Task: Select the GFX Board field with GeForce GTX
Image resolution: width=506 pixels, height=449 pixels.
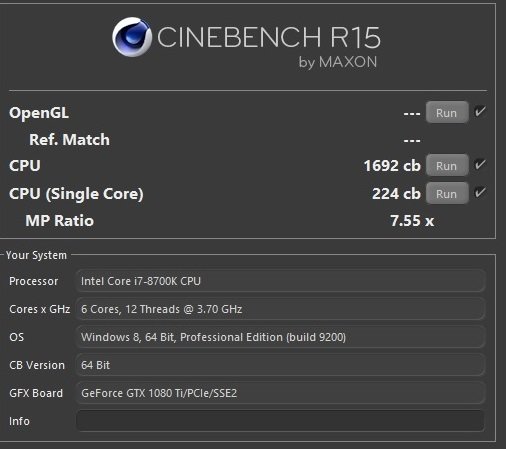Action: 280,393
